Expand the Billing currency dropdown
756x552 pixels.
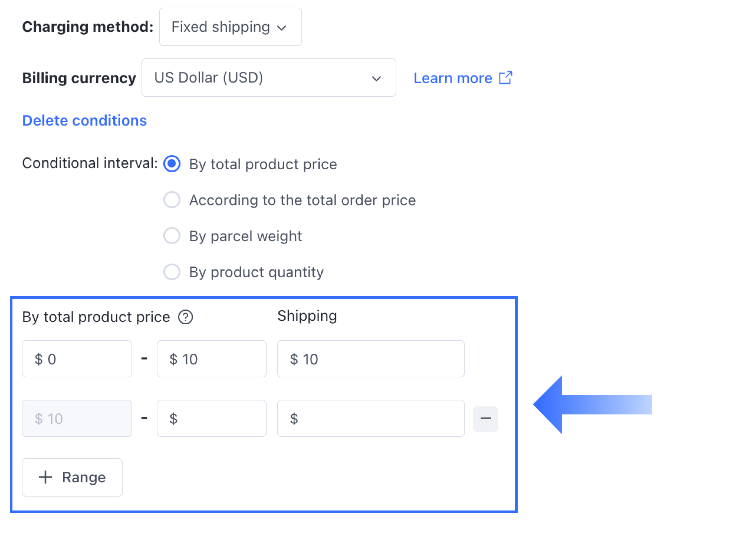(x=269, y=78)
